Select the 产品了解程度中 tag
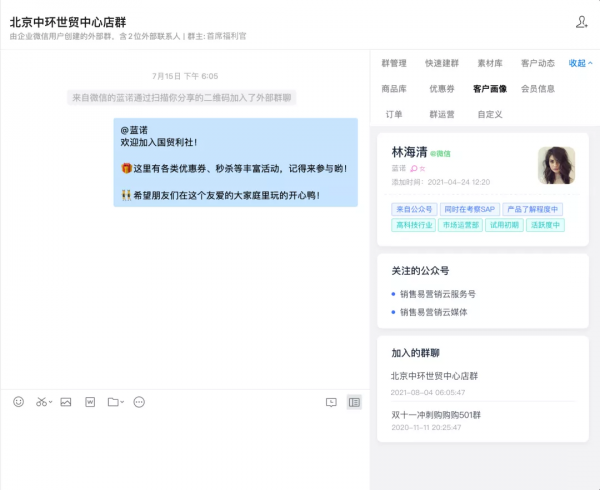This screenshot has height=490, width=600. coord(532,209)
